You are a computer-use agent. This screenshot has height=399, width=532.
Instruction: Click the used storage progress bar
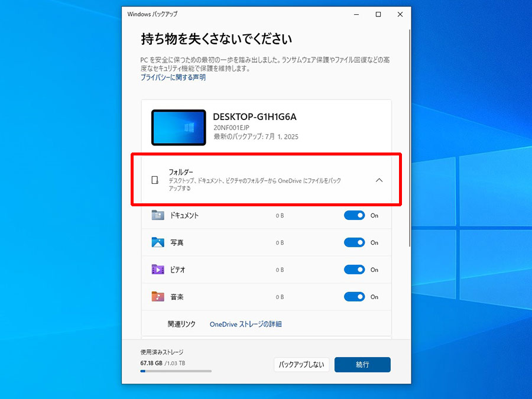[x=176, y=371]
